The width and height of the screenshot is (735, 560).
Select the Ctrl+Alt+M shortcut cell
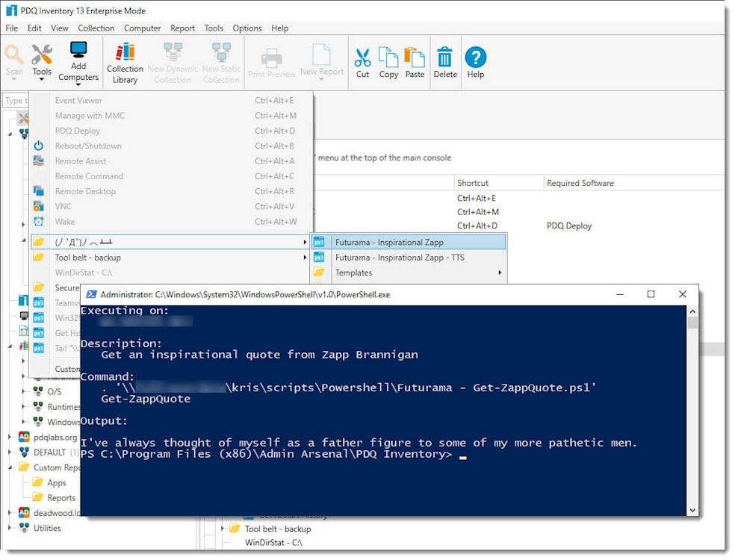coord(477,212)
